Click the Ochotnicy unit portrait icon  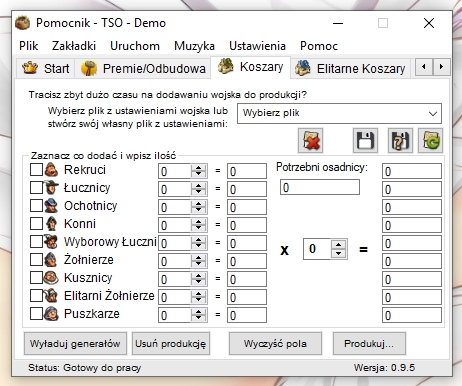[x=51, y=205]
